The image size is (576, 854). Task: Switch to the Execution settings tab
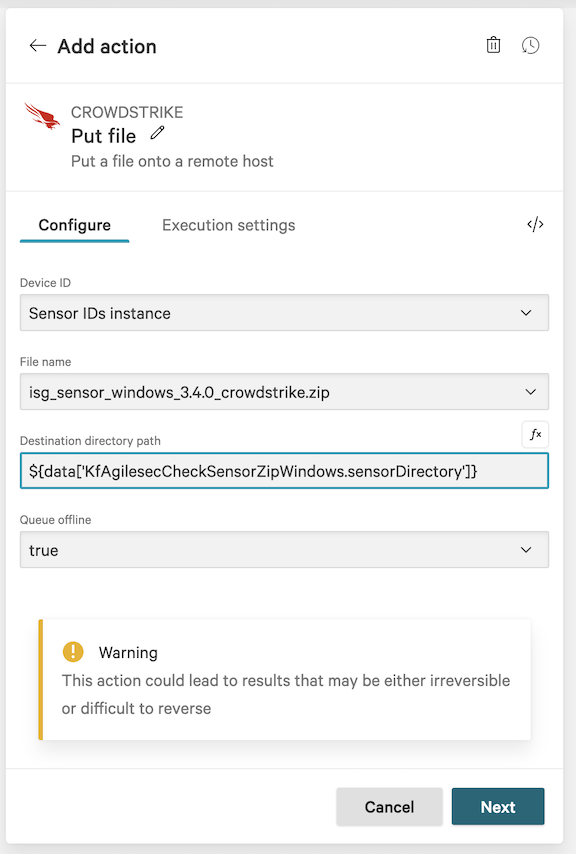pyautogui.click(x=228, y=225)
